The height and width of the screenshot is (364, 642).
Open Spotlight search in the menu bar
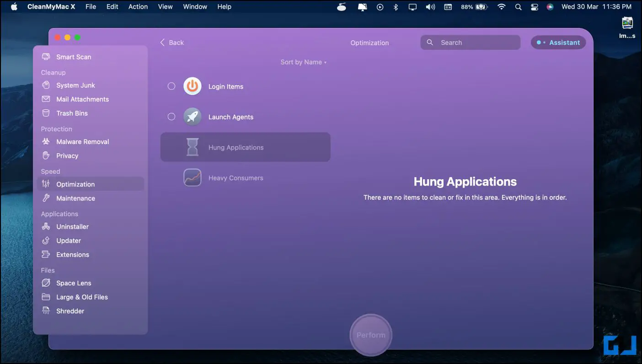(518, 7)
